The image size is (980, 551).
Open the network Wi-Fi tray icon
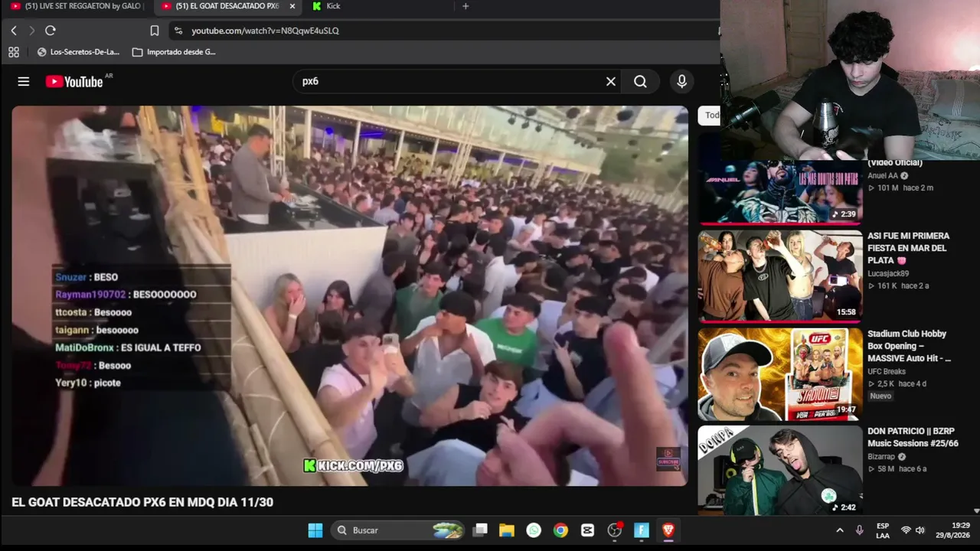pos(906,530)
